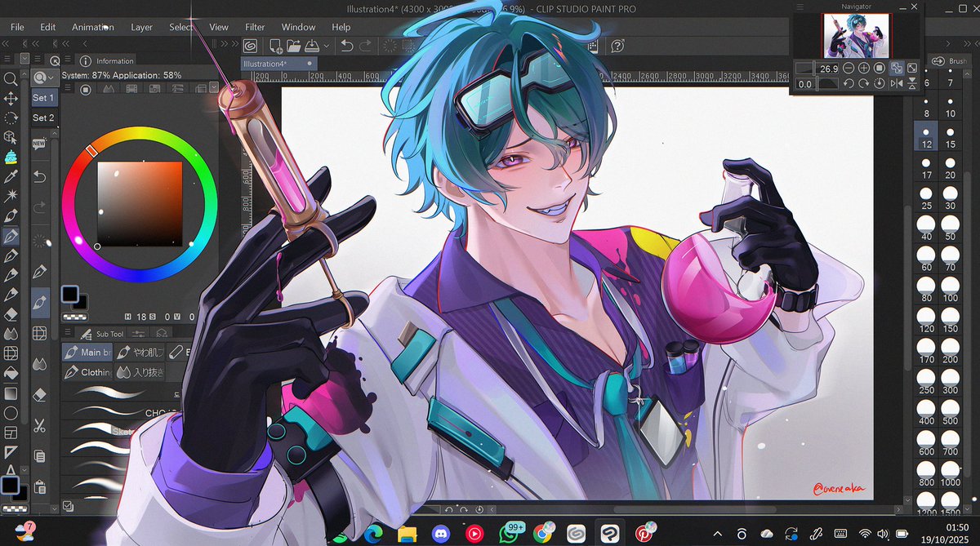
Task: Select the Frame border tool
Action: [11, 432]
